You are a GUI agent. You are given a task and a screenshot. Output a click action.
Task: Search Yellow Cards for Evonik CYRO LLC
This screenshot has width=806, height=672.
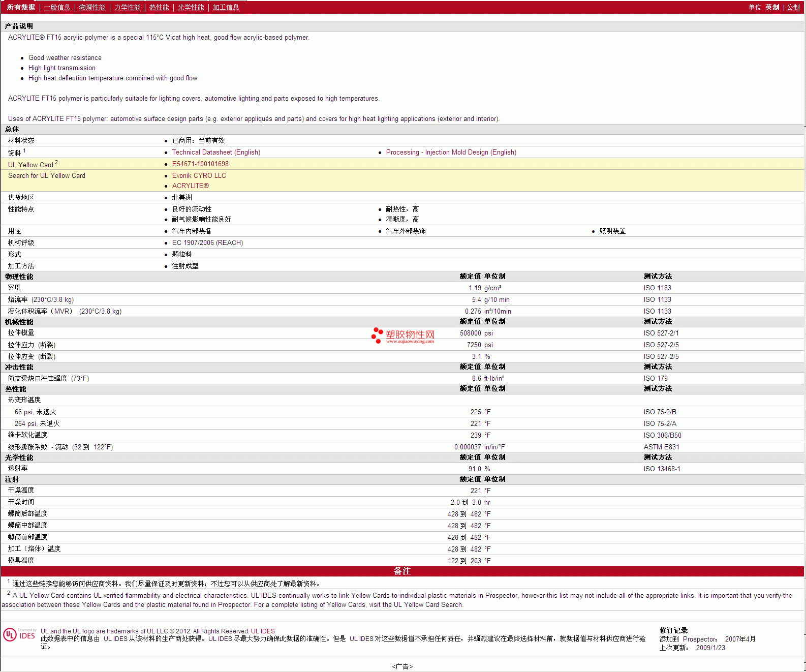(199, 175)
